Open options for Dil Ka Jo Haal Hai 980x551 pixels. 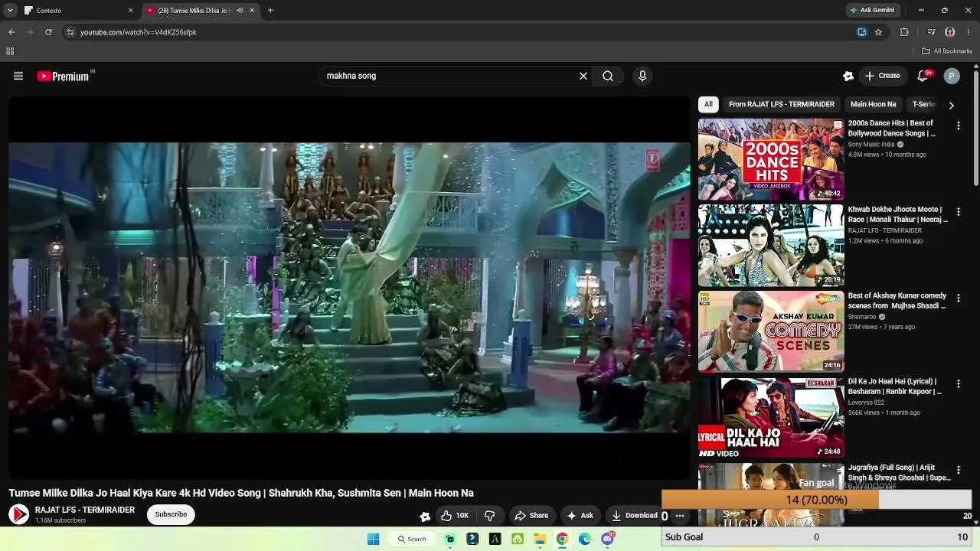tap(958, 384)
